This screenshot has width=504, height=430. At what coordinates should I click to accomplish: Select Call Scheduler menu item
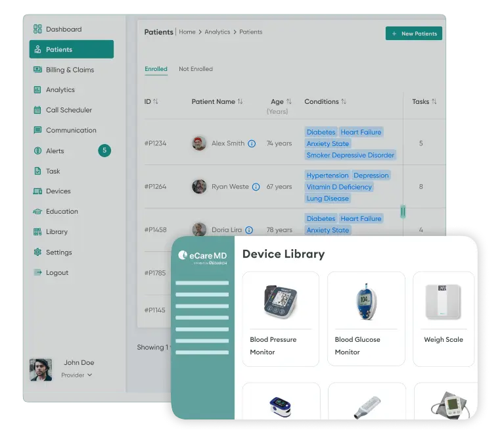pos(69,110)
